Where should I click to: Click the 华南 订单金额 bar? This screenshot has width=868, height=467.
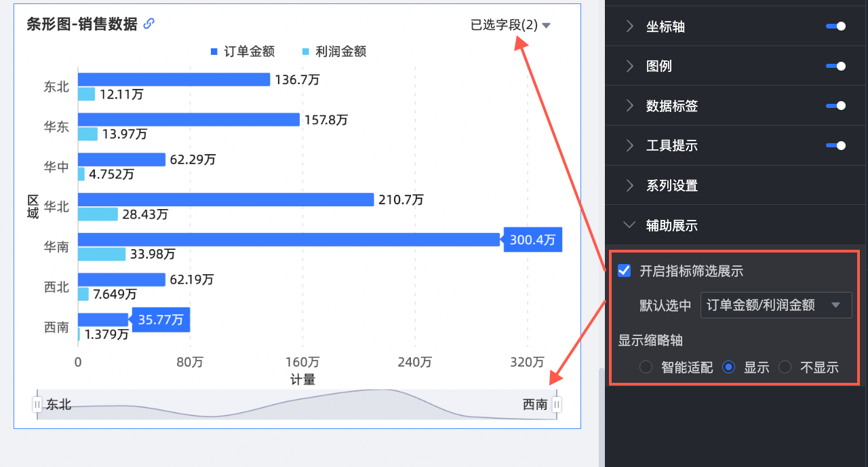(x=288, y=240)
